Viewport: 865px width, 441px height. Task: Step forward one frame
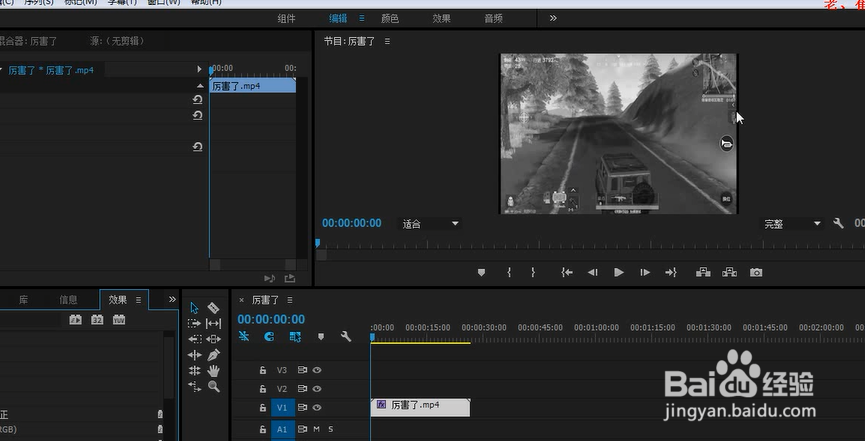pyautogui.click(x=644, y=272)
